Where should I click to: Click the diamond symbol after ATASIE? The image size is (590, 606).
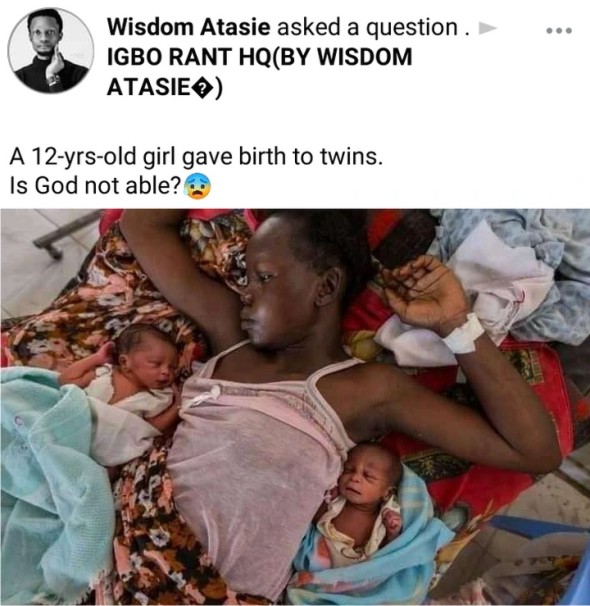pos(202,89)
